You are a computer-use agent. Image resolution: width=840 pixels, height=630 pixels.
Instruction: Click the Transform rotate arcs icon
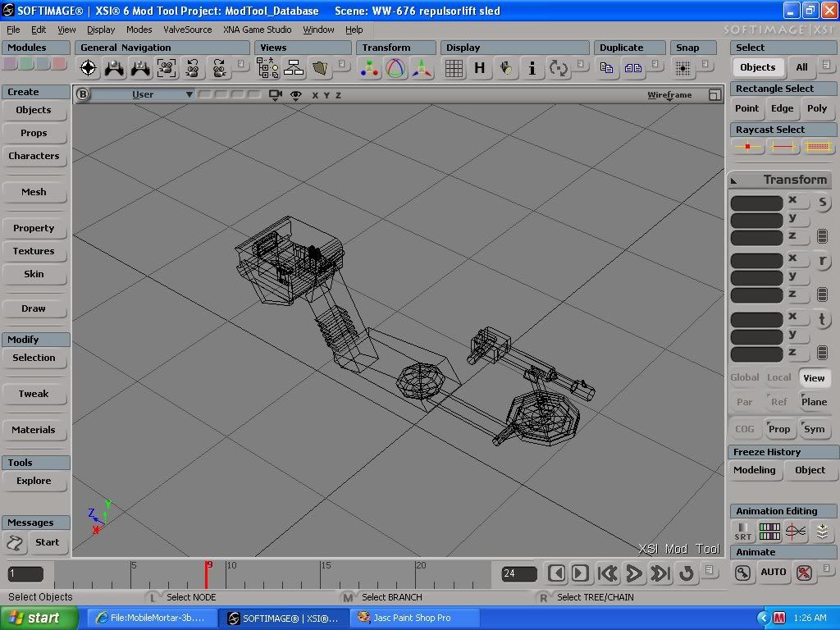395,68
